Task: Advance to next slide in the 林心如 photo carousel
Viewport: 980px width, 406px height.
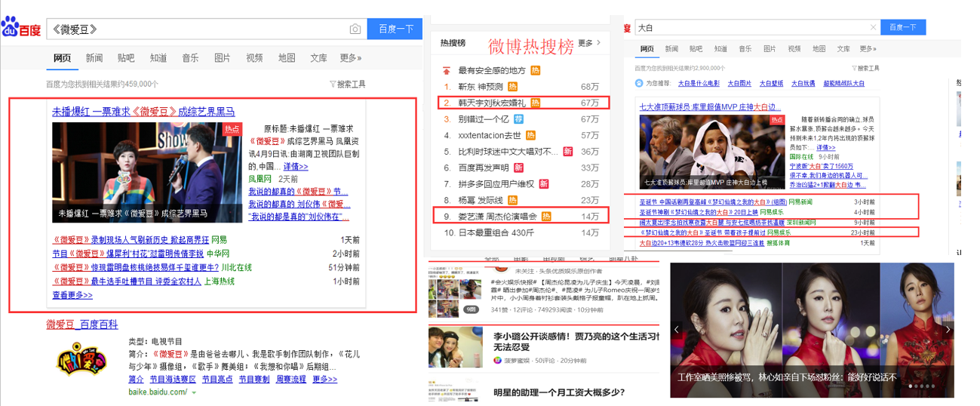Action: point(948,330)
